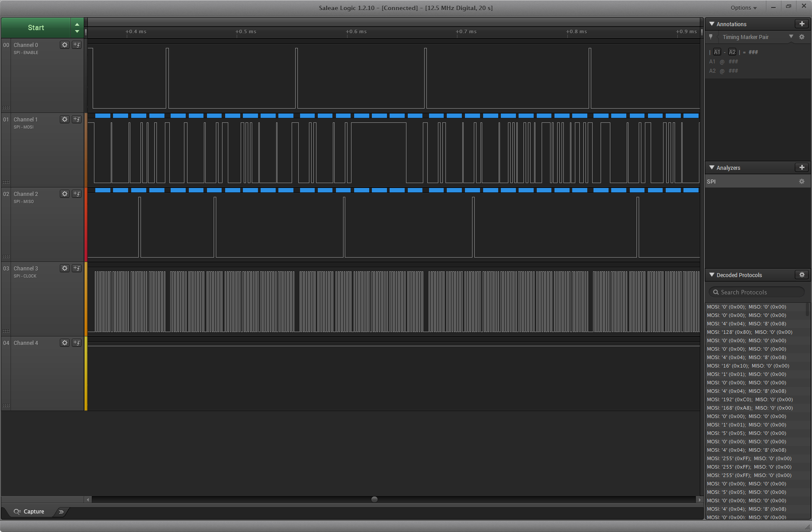
Task: Click the Channel 0 SPI - ENABLE label
Action: (26, 53)
